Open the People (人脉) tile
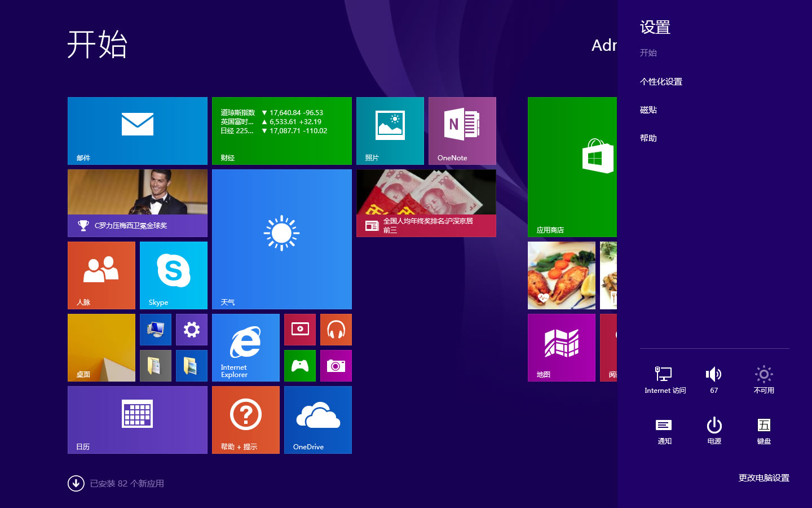Viewport: 812px width, 508px height. 101,275
